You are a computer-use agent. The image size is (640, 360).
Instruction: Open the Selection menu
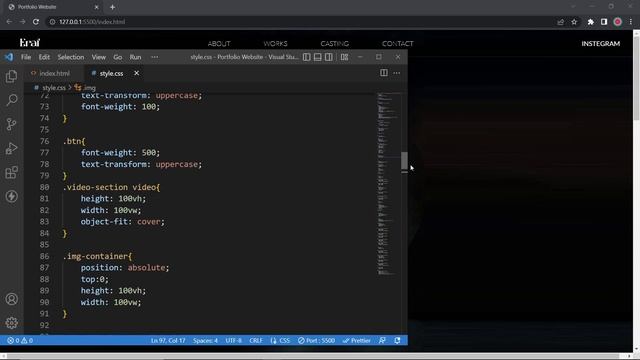point(71,57)
